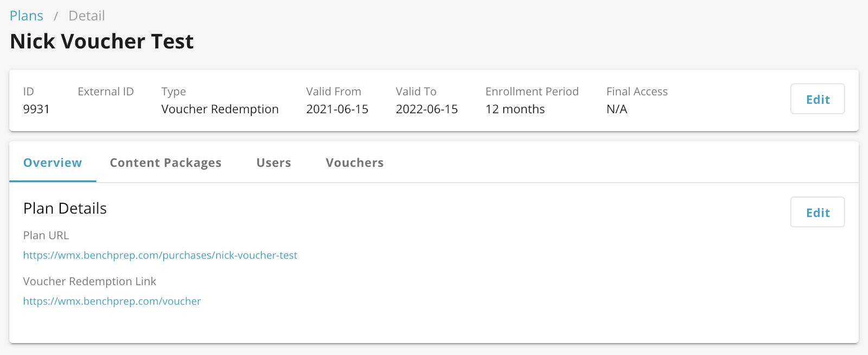
Task: Click Edit beside the Plan Details heading
Action: [x=817, y=212]
